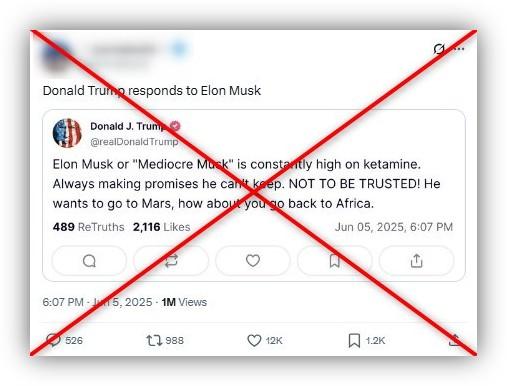The image size is (507, 386).
Task: Click the ReTruth arrows button in embedded post
Action: pos(171,261)
